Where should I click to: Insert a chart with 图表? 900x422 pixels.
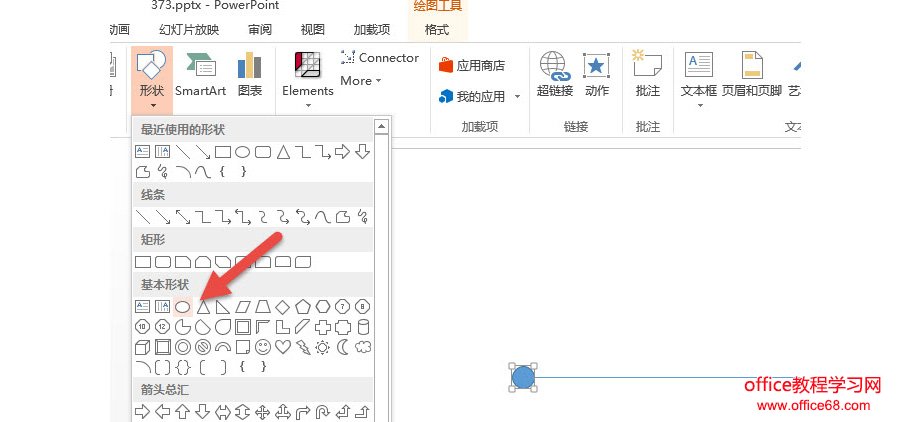pos(250,75)
